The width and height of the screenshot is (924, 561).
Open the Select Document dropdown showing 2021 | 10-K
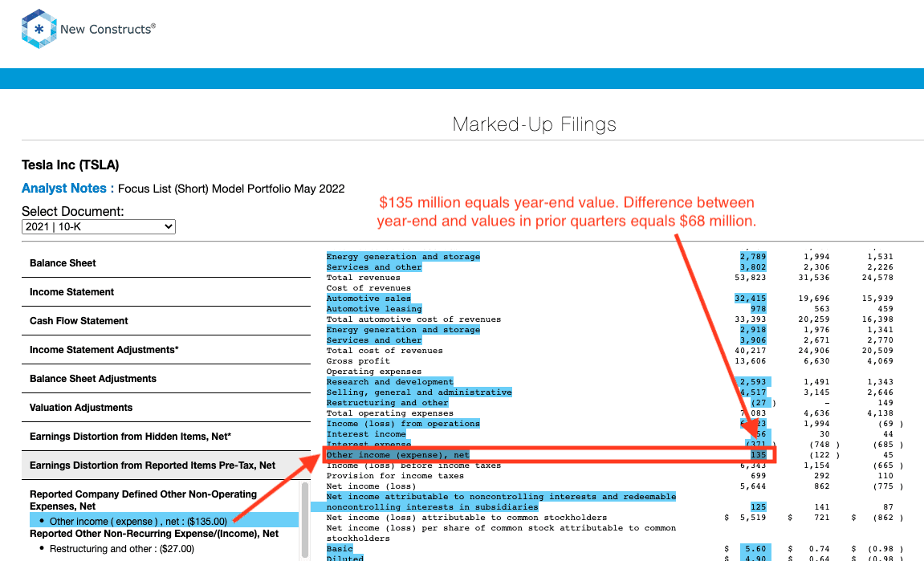click(99, 227)
